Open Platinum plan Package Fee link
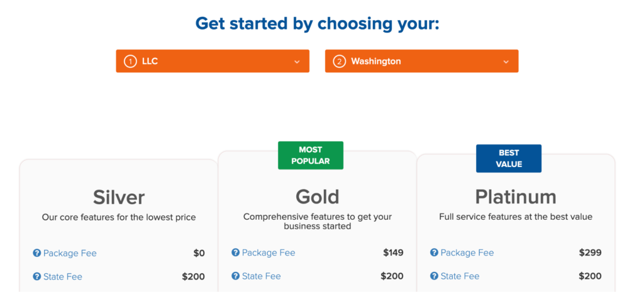This screenshot has width=644, height=292. pos(467,252)
